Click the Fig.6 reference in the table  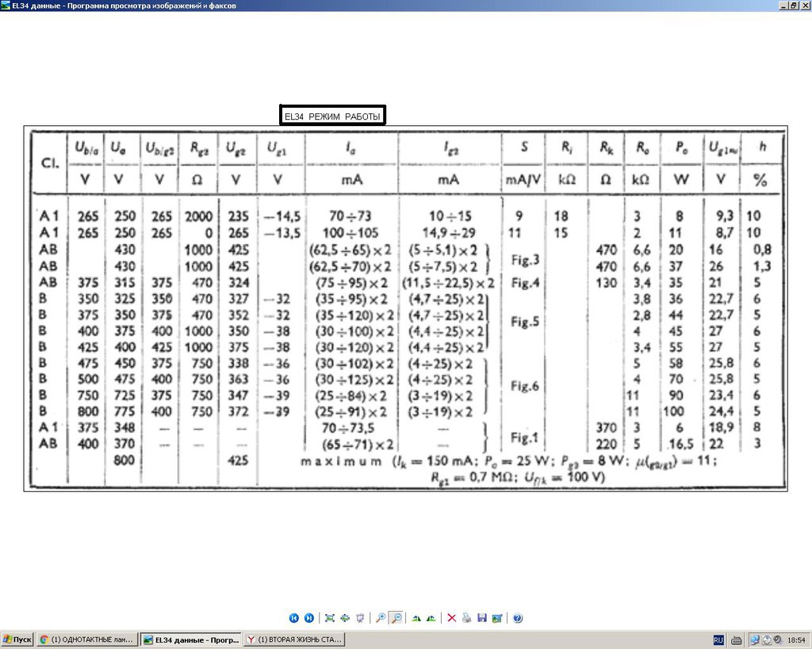(525, 386)
